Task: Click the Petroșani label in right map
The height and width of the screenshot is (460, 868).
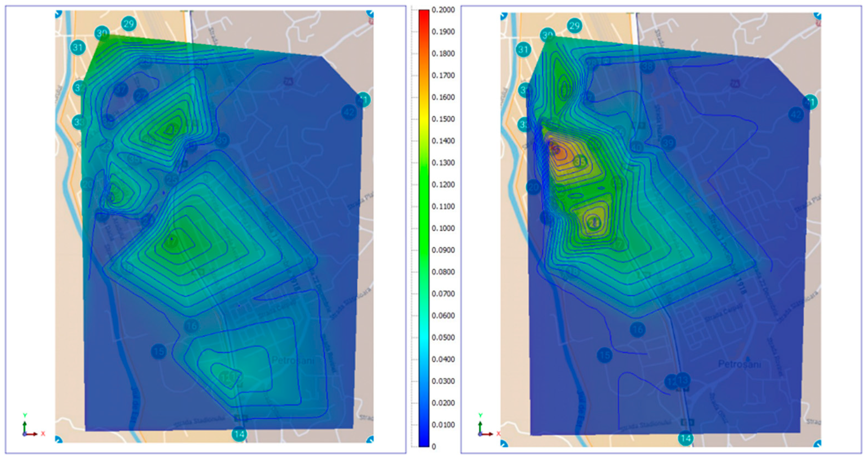Action: click(739, 364)
